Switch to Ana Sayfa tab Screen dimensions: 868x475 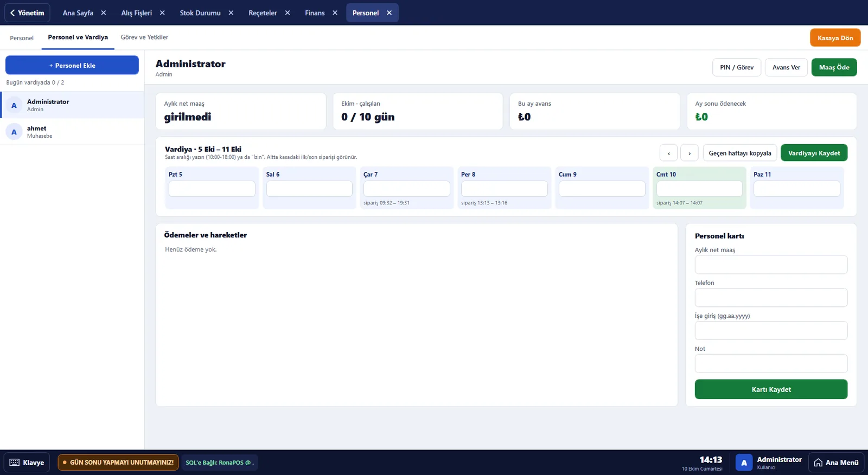pos(78,13)
